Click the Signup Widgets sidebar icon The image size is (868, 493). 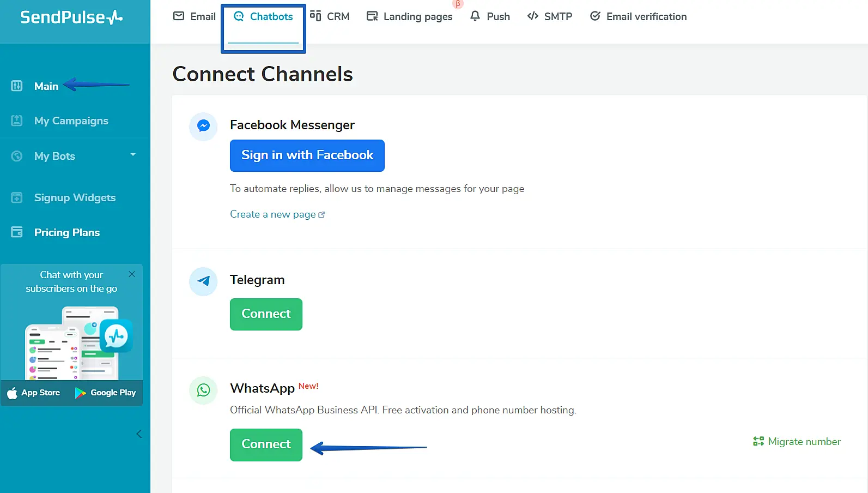tap(17, 197)
